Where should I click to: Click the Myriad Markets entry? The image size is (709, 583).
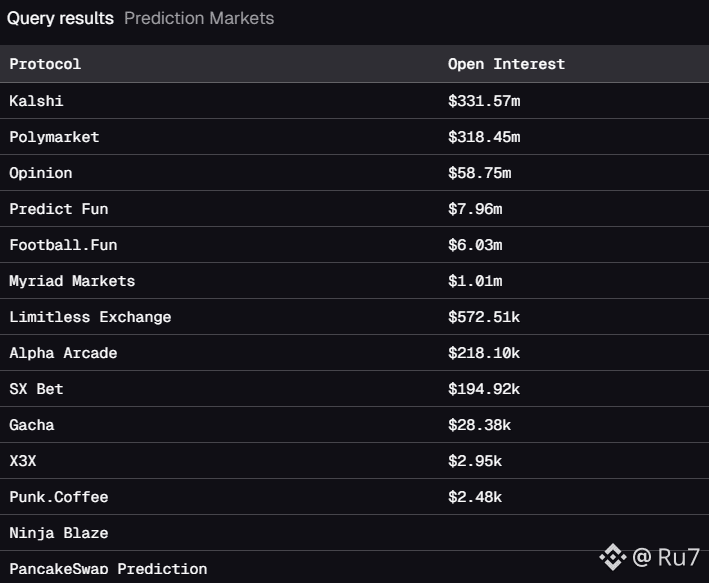[x=72, y=281]
